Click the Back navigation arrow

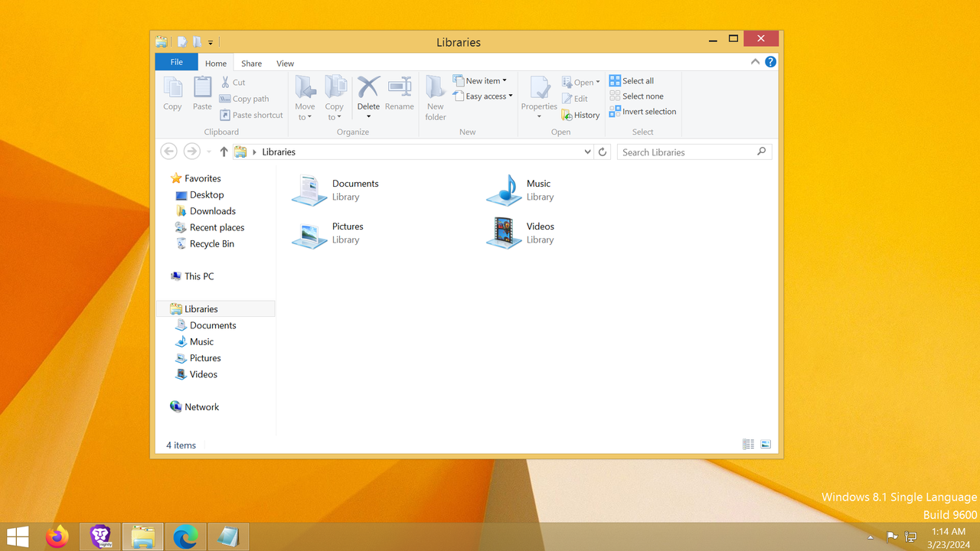(169, 152)
